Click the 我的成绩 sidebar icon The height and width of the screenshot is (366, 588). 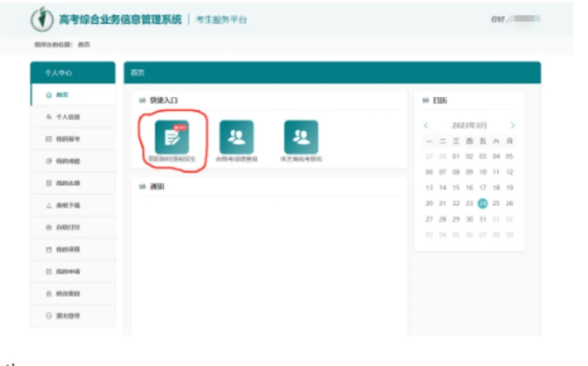click(x=48, y=161)
